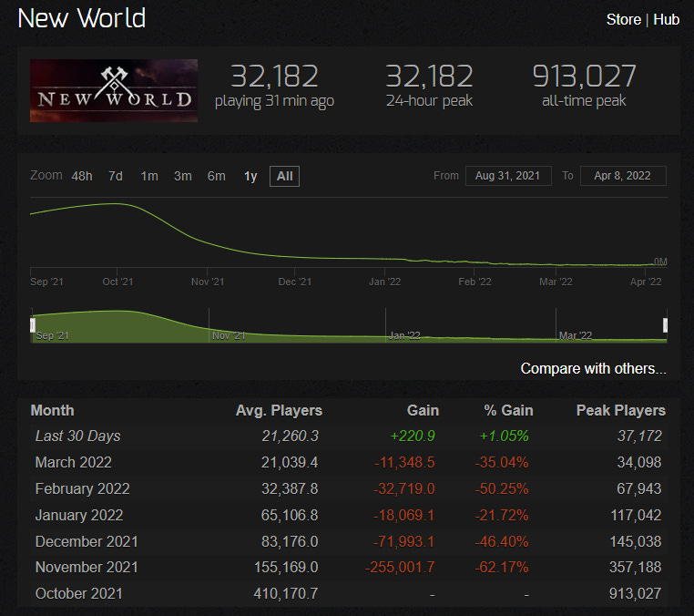Set chart zoom to 1m

click(149, 176)
